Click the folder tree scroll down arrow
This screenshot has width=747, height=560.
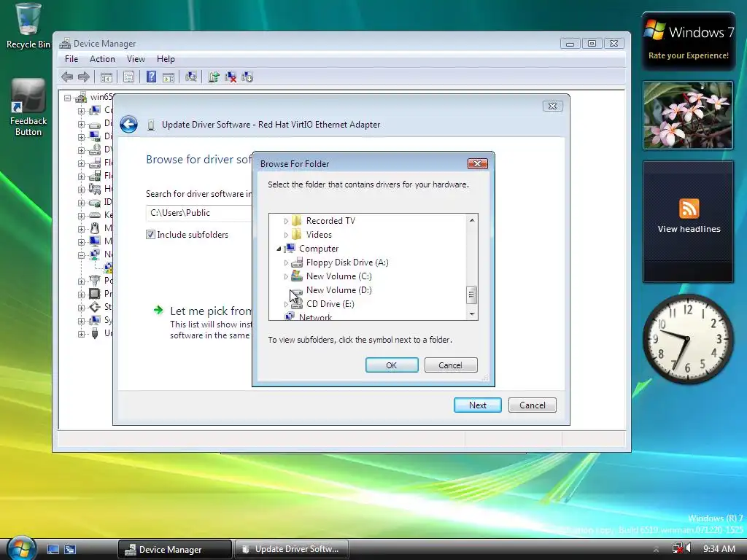[x=472, y=314]
